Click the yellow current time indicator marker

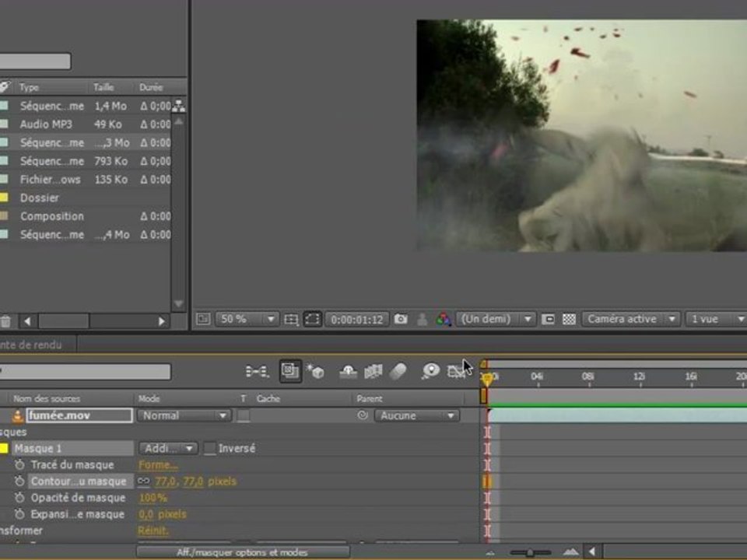pos(487,379)
